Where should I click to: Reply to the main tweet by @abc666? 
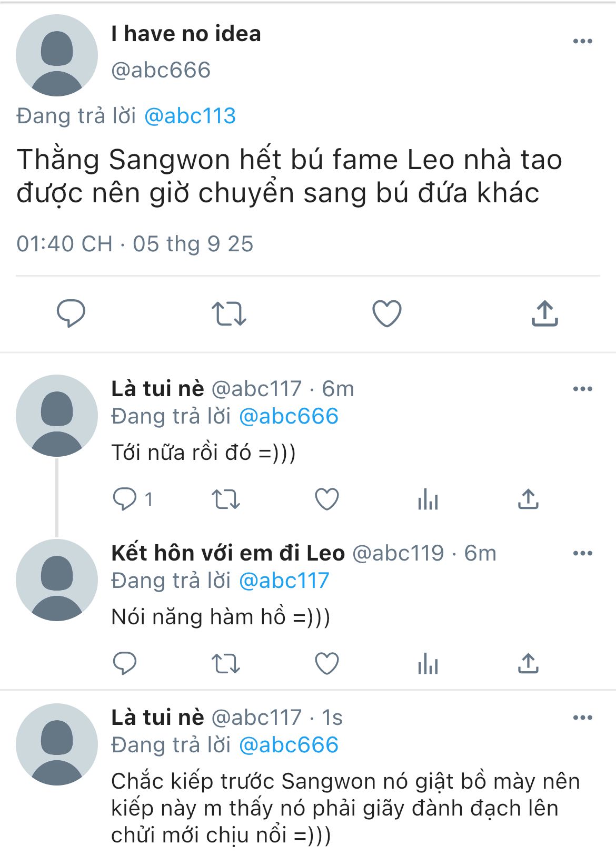[71, 313]
